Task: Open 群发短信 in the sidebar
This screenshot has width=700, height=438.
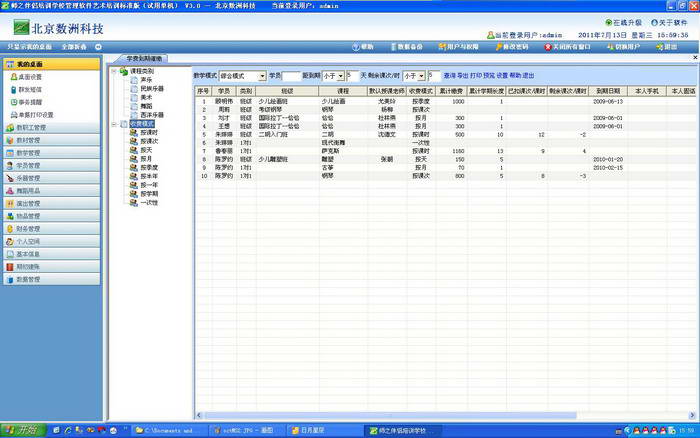Action: pyautogui.click(x=26, y=89)
